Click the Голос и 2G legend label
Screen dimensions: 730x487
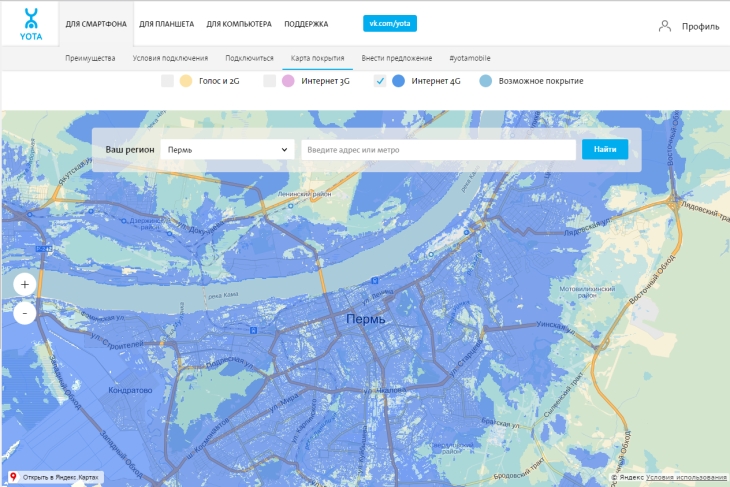219,81
